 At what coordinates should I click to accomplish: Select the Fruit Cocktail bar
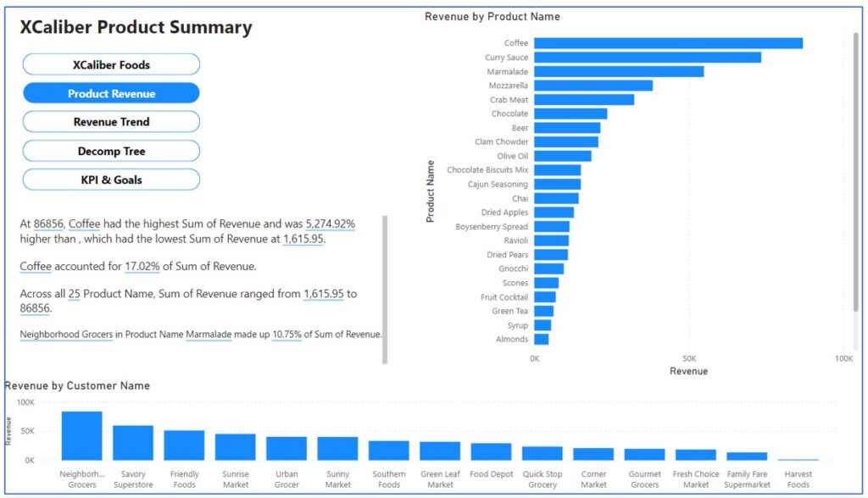(x=545, y=297)
